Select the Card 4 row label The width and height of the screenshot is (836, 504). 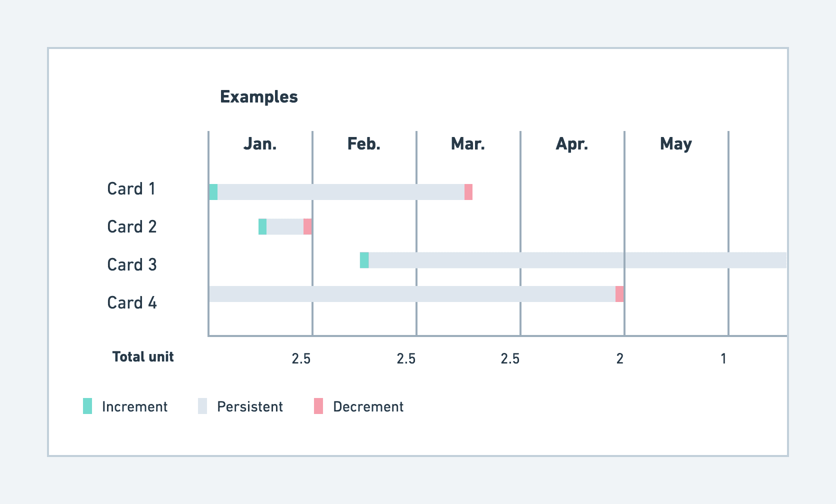[x=132, y=303]
